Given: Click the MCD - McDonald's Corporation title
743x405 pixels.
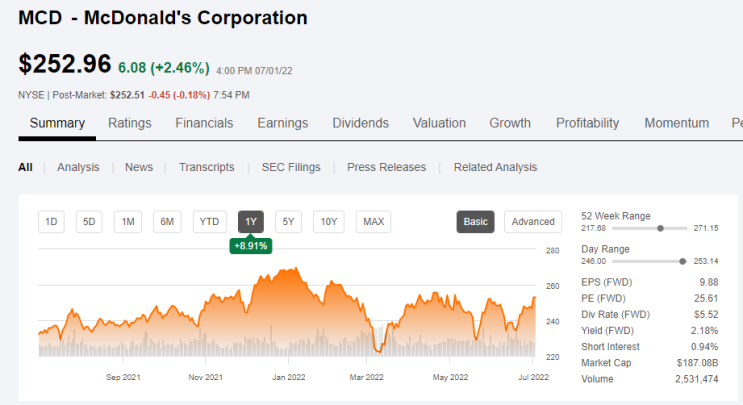Looking at the screenshot, I should pyautogui.click(x=163, y=18).
